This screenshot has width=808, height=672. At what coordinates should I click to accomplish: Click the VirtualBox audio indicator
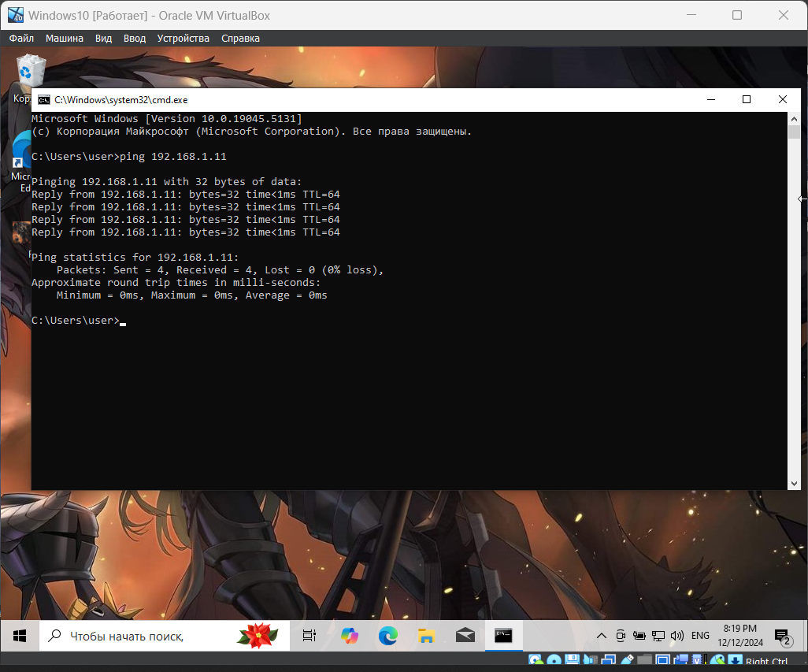590,660
